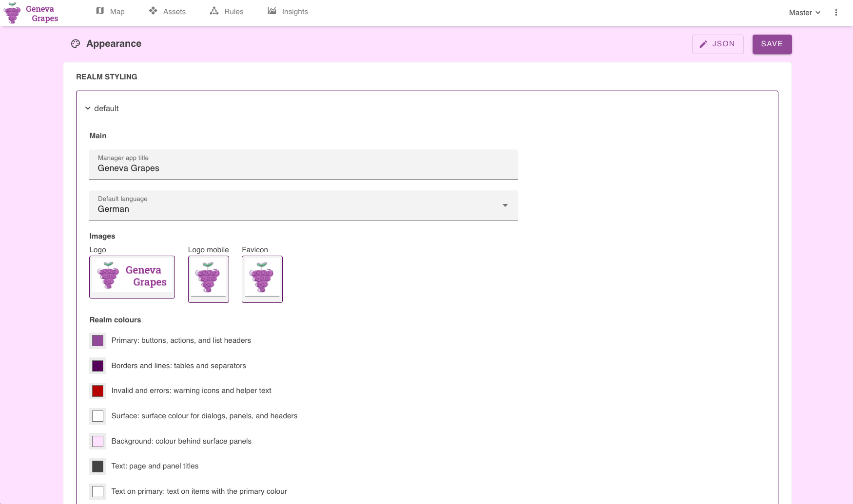This screenshot has width=853, height=504.
Task: Pick the Background colour swatch
Action: pyautogui.click(x=98, y=441)
